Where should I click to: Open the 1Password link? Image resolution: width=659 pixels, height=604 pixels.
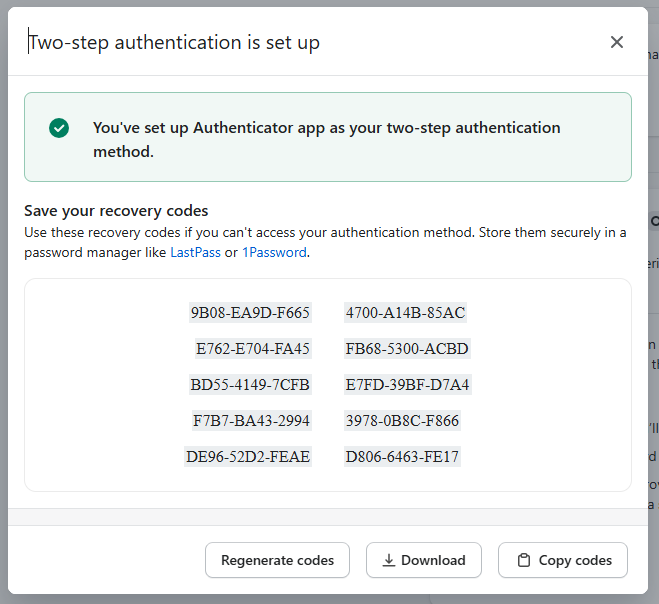(x=274, y=253)
